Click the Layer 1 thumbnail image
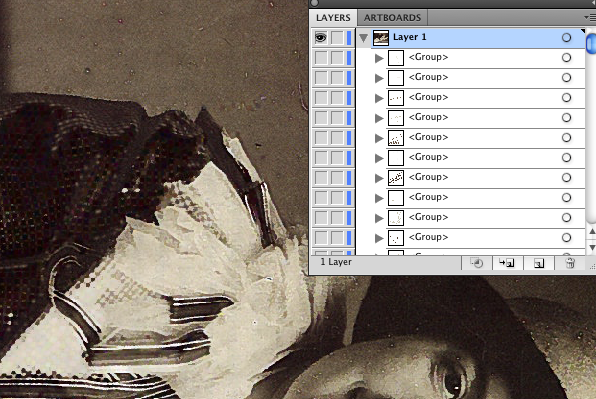Viewport: 596px width, 399px height. [x=380, y=38]
